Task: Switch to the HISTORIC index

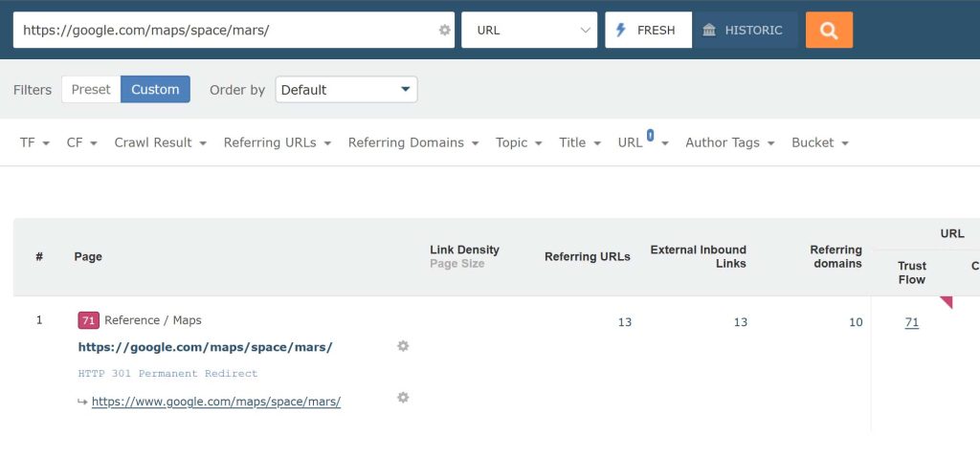Action: coord(745,30)
